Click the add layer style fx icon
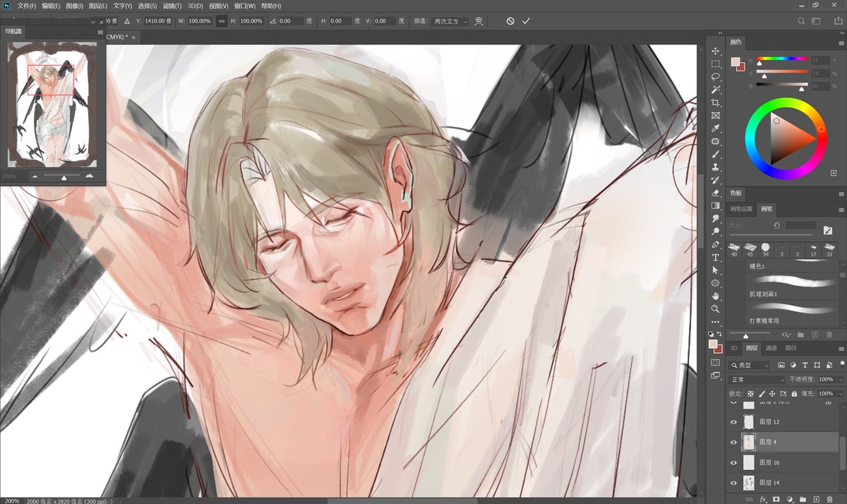Screen dimensions: 847x504 763,498
